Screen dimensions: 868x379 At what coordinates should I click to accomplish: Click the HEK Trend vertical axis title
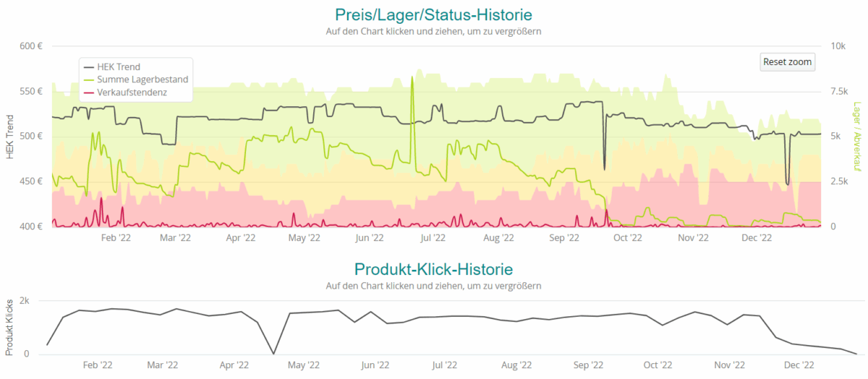(10, 137)
